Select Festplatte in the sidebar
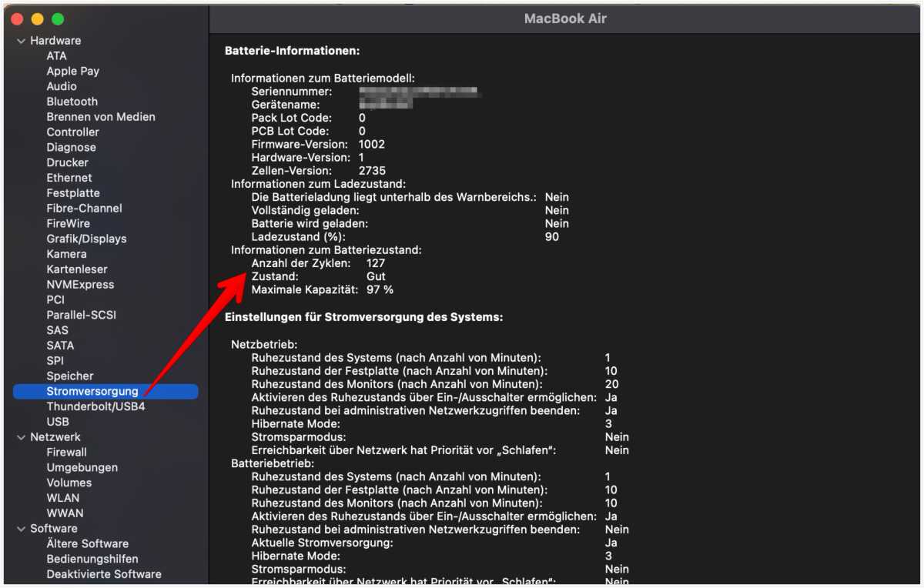Image resolution: width=924 pixels, height=588 pixels. 73,193
